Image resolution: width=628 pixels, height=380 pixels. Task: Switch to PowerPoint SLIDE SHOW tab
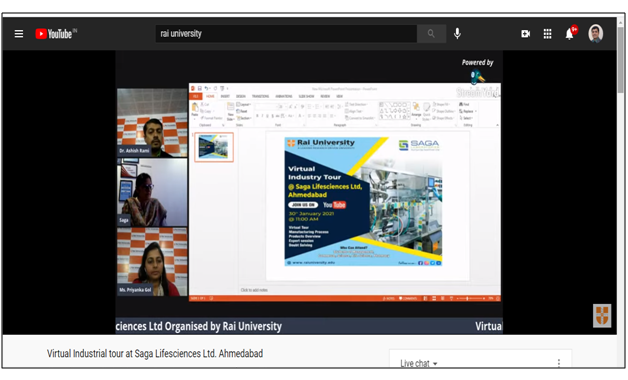tap(306, 96)
